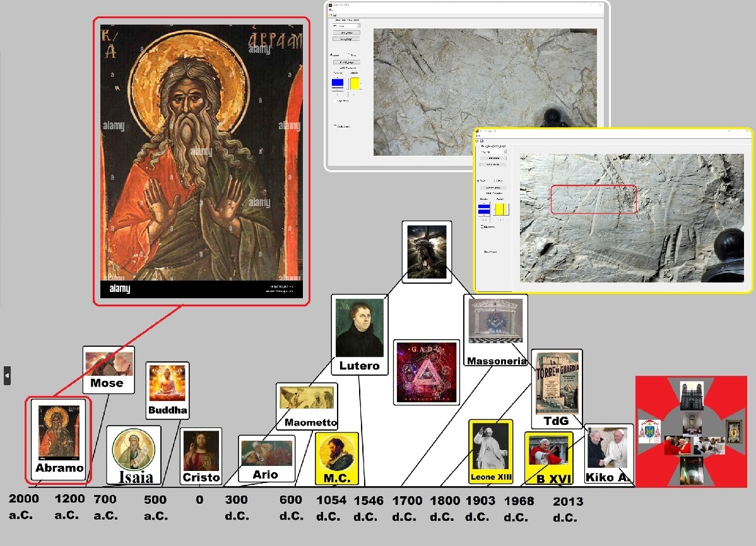This screenshot has height=546, width=756.
Task: Click the 700 a.C. timeline label
Action: coord(105,507)
